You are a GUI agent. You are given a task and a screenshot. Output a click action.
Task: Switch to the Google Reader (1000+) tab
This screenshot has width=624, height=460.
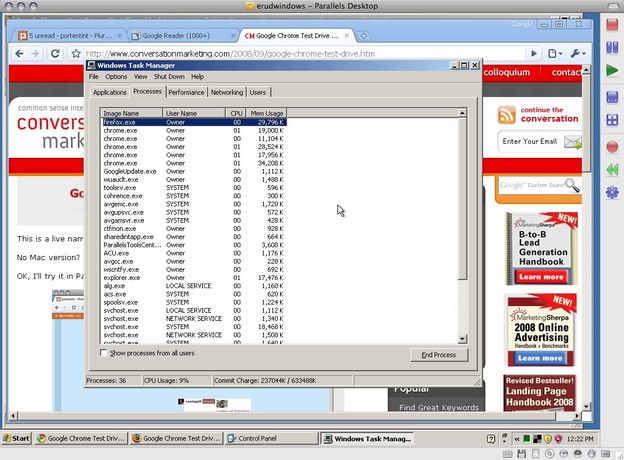[183, 36]
